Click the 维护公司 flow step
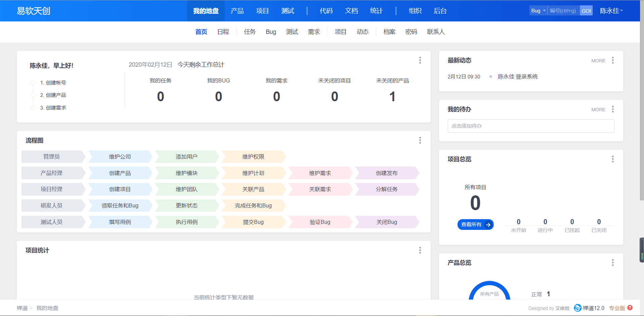Image resolution: width=644 pixels, height=316 pixels. point(120,157)
